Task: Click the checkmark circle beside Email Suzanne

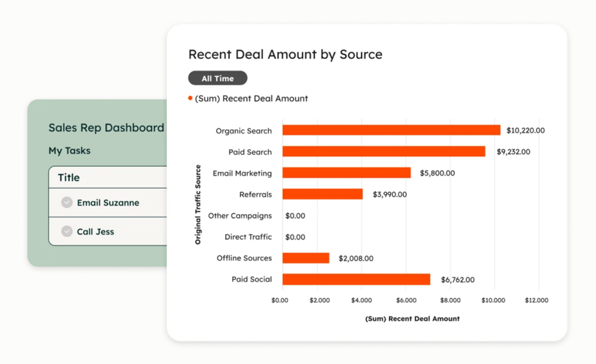Action: pyautogui.click(x=67, y=203)
